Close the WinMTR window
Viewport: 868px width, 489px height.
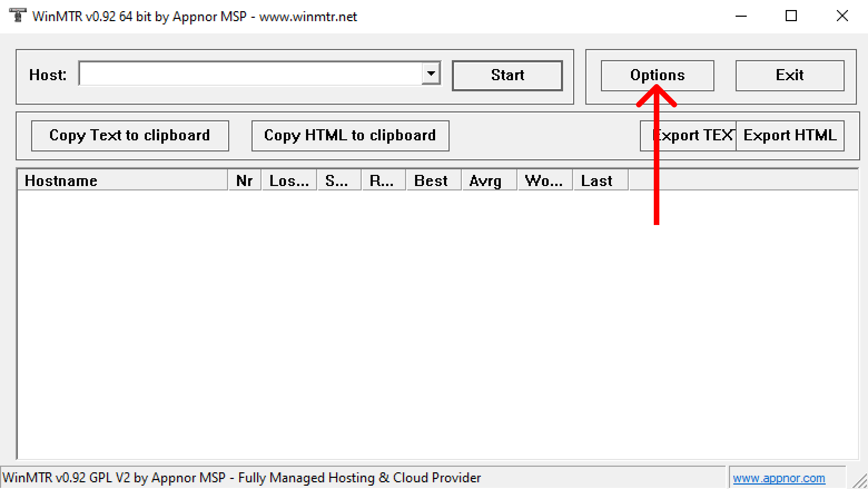(x=842, y=16)
